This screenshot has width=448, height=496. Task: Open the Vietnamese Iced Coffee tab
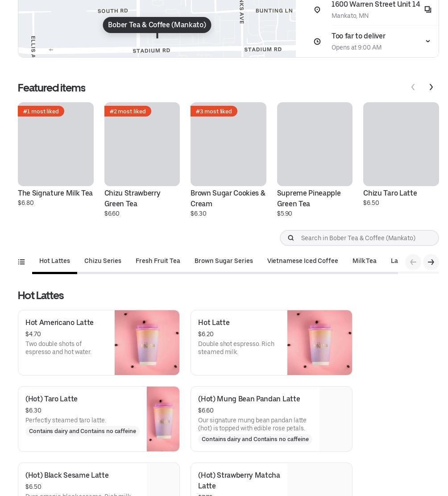[303, 261]
